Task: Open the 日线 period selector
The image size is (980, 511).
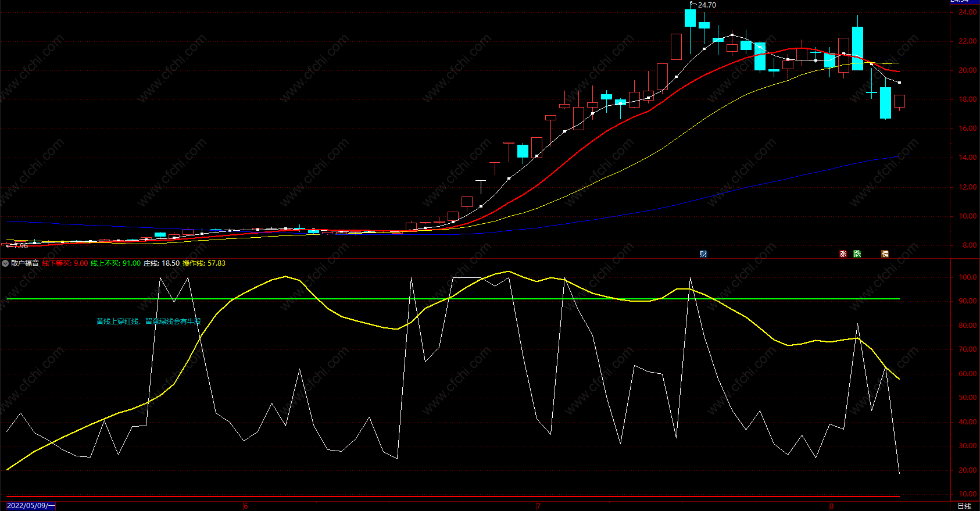Action: point(964,506)
